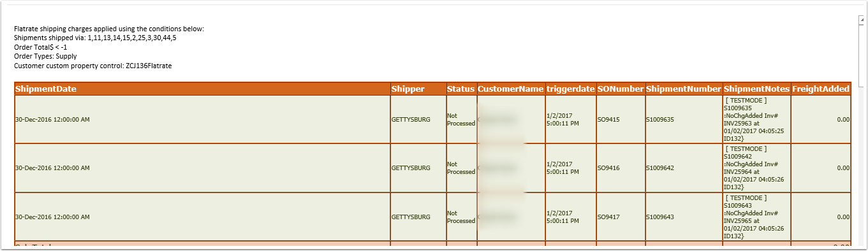Click the SONumber column header

[x=621, y=89]
